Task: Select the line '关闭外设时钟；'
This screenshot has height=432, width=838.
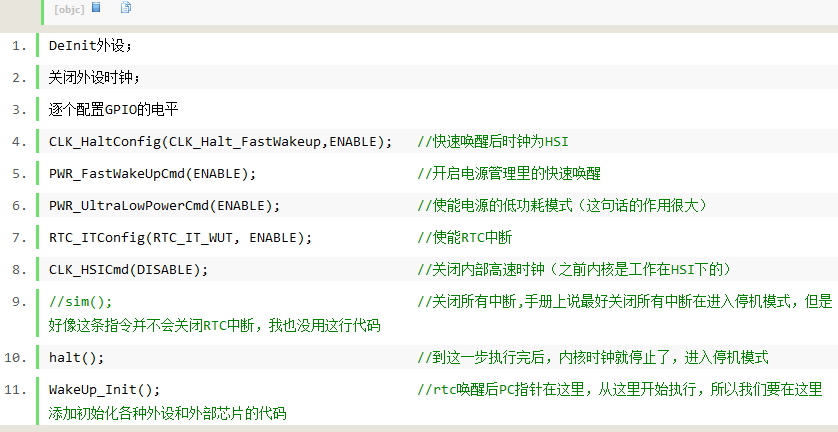Action: (95, 78)
